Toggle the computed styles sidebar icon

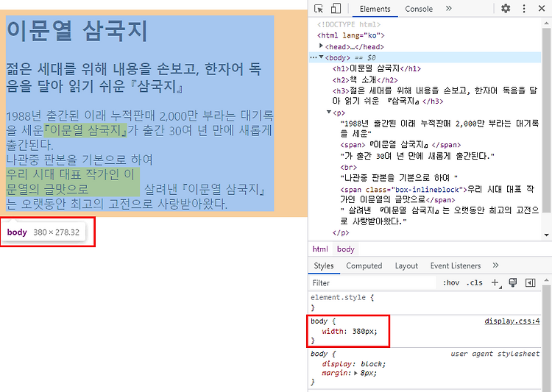(530, 282)
